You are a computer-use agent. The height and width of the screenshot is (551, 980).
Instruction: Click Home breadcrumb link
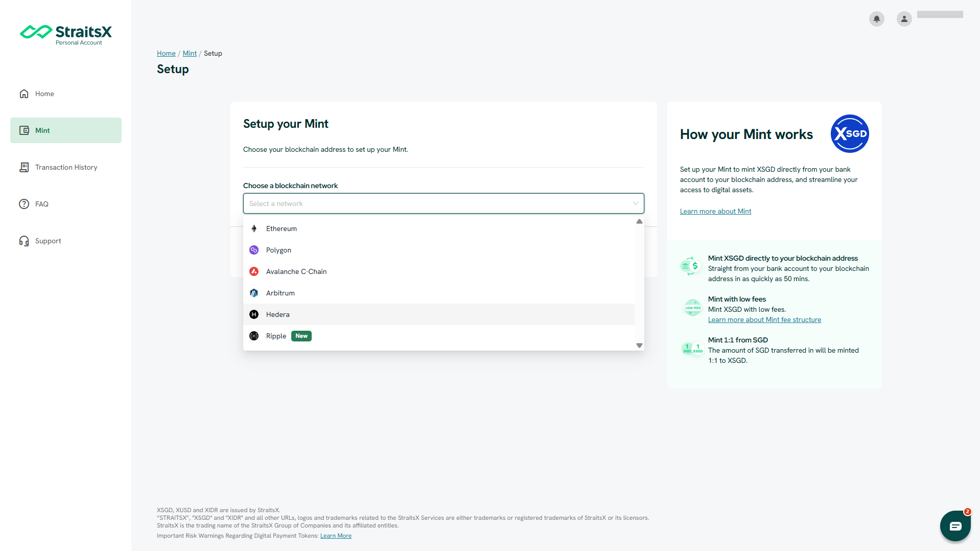[166, 53]
